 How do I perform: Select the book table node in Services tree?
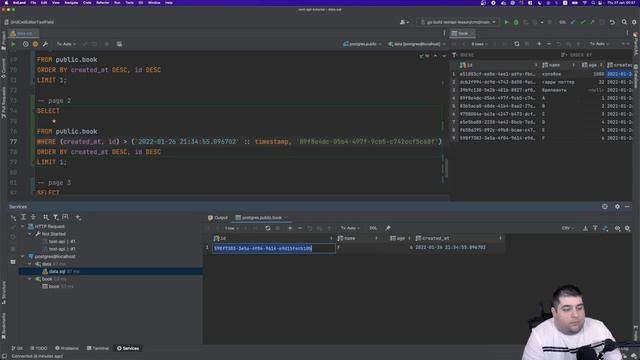[54, 287]
